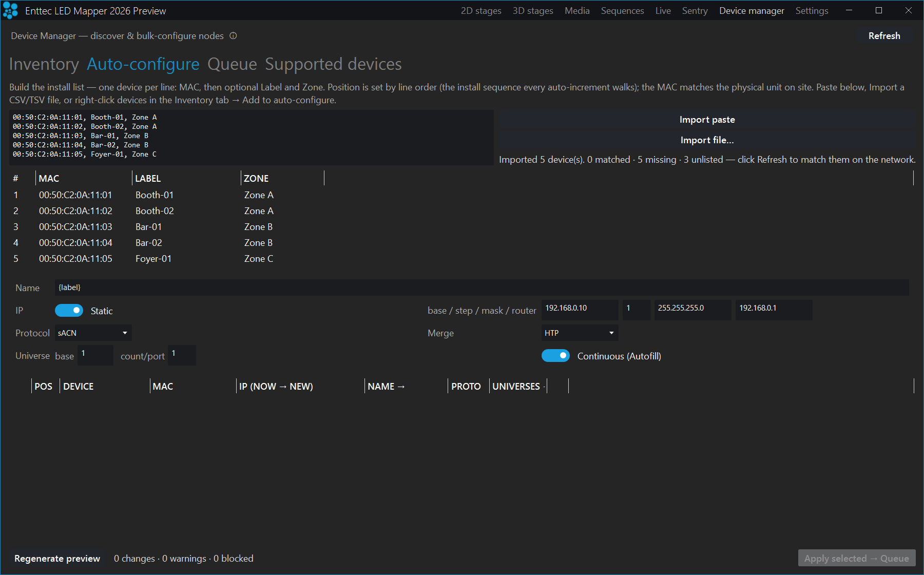Open the 2D stages menu

coord(481,11)
